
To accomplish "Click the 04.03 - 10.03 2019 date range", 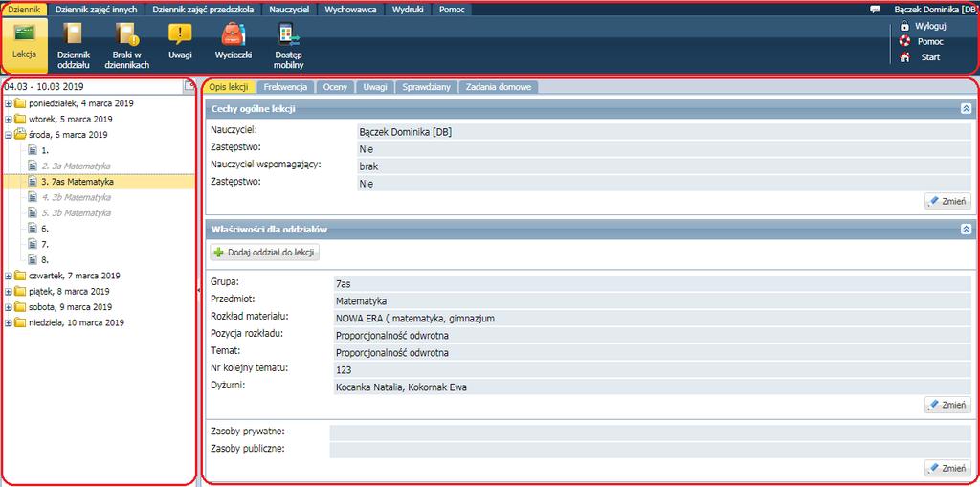I will point(44,87).
